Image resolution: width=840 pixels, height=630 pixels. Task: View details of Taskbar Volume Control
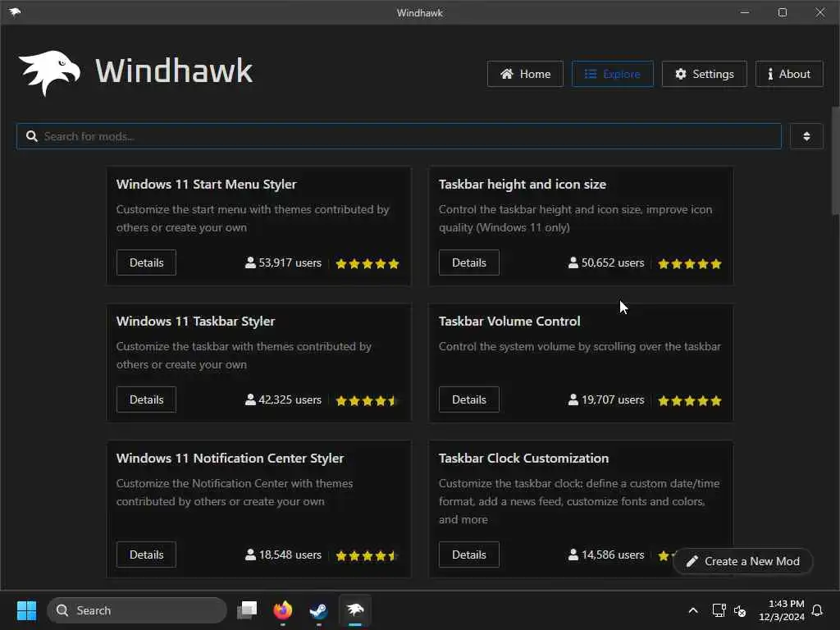tap(468, 399)
